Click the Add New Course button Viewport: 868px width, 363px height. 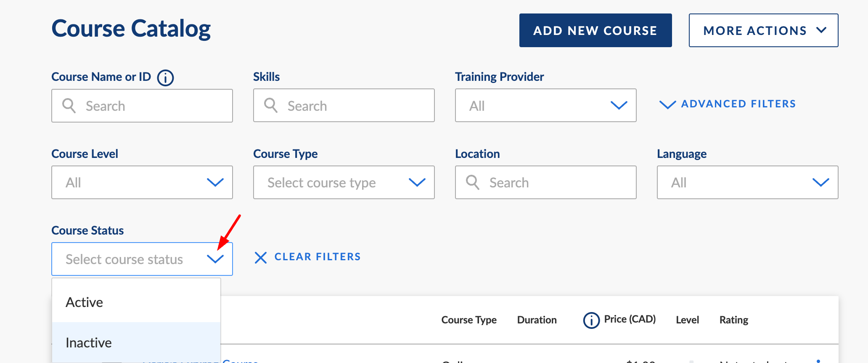tap(595, 30)
